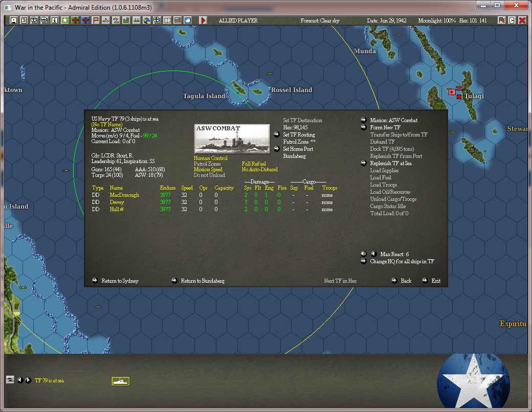Click the red X icon in game toolbar
The image size is (532, 412).
click(522, 20)
